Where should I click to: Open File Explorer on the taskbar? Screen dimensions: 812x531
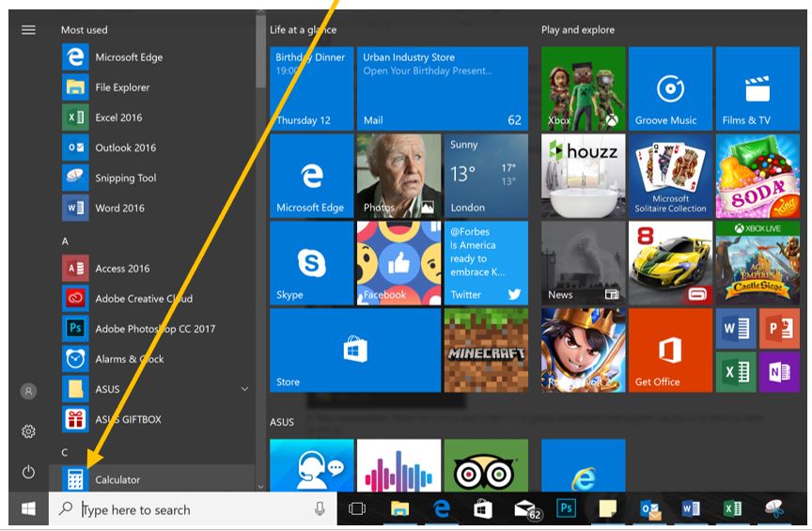pos(399,509)
